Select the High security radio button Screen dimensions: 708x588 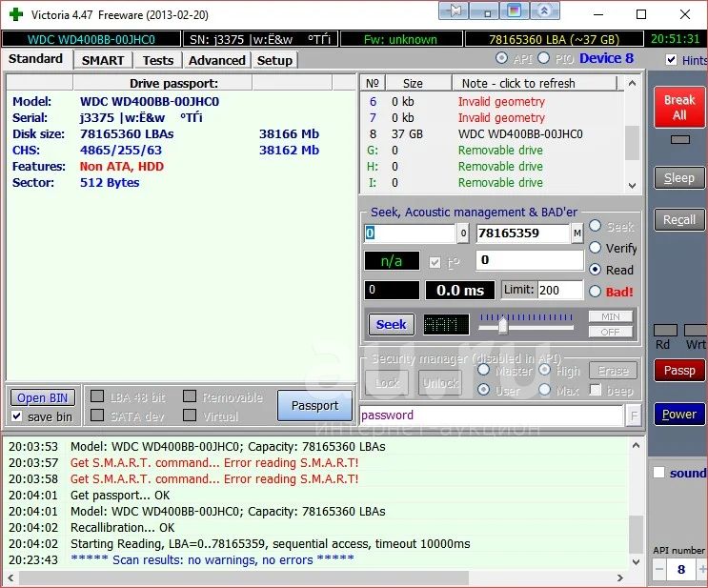(544, 370)
